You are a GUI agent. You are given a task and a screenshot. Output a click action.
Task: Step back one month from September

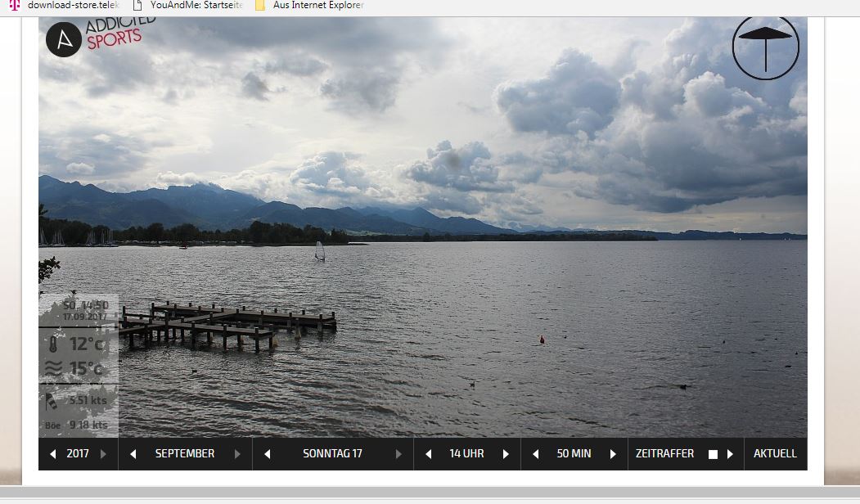click(133, 454)
